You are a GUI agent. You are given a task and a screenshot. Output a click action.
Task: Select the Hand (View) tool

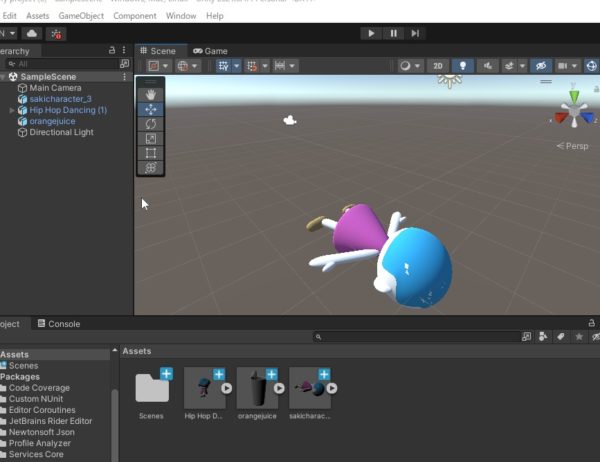(x=150, y=94)
